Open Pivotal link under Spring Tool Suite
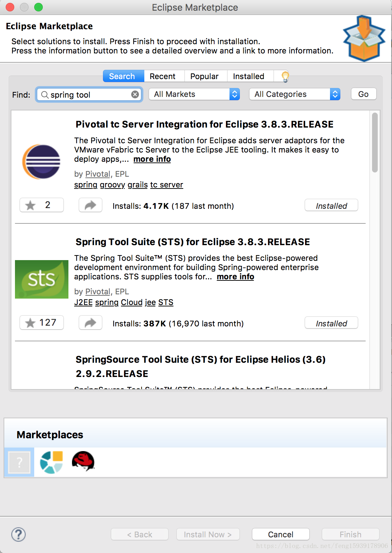Viewport: 392px width, 553px height. (98, 291)
